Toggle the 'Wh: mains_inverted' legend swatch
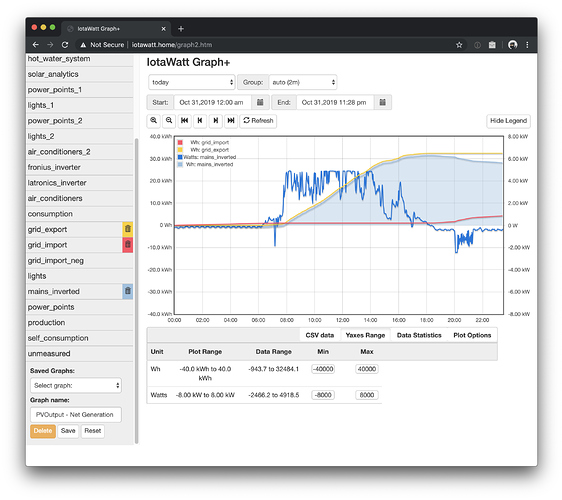The image size is (562, 500). coord(180,165)
